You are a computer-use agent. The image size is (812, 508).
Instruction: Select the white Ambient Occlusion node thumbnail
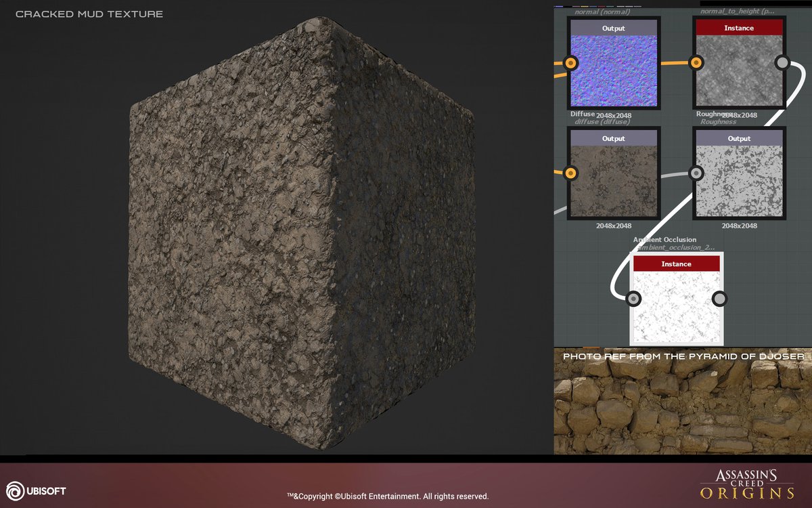pos(677,308)
